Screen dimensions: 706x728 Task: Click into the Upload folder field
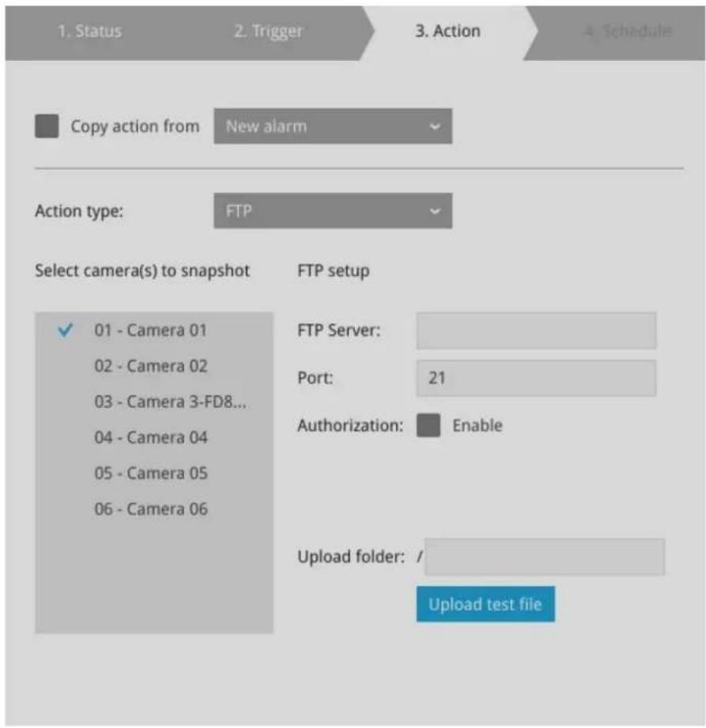point(545,556)
